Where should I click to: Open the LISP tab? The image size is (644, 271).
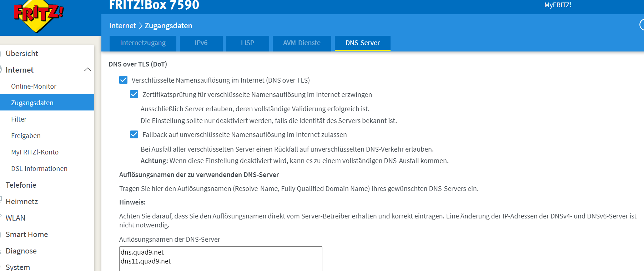[247, 43]
